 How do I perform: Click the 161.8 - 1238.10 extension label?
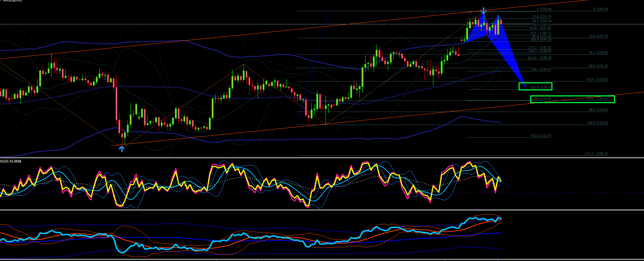[x=539, y=58]
